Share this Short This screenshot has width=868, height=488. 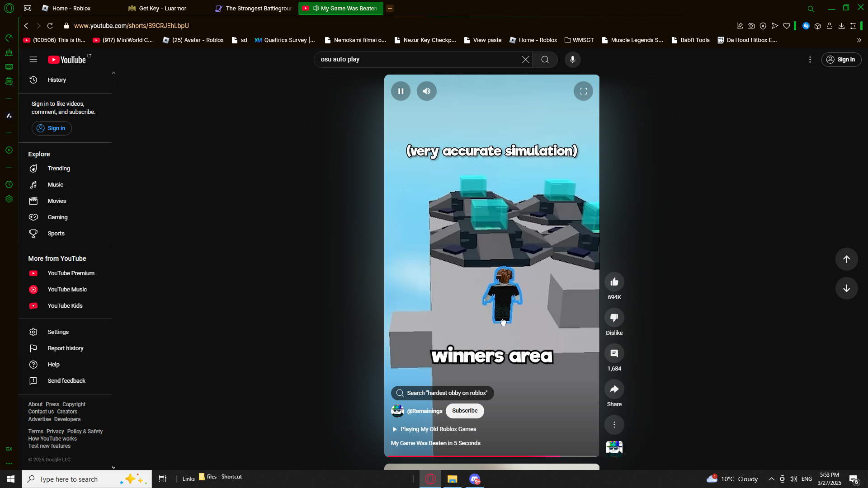pyautogui.click(x=614, y=389)
